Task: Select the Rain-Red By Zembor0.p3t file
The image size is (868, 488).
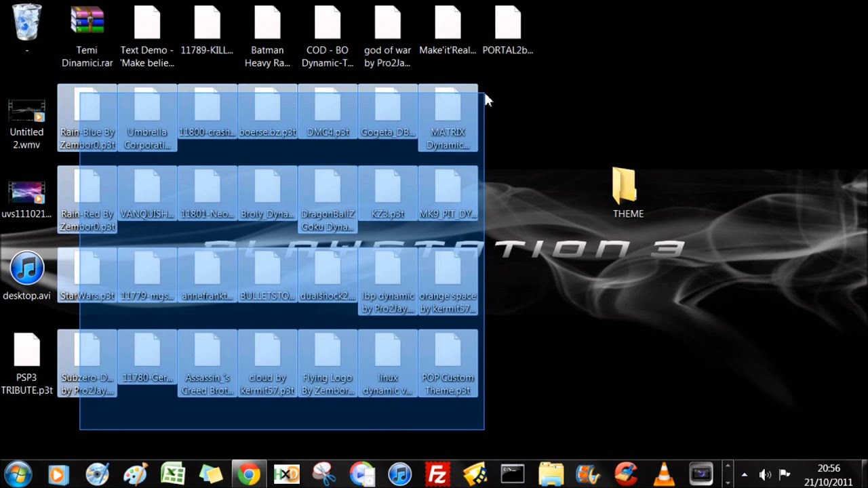Action: pyautogui.click(x=87, y=200)
